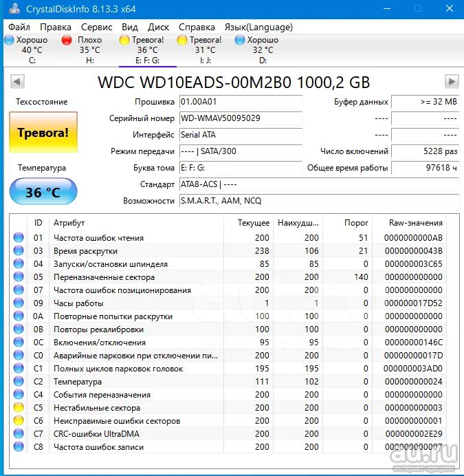Click blue status icon of attribute C4
464x476 pixels.
click(x=19, y=394)
